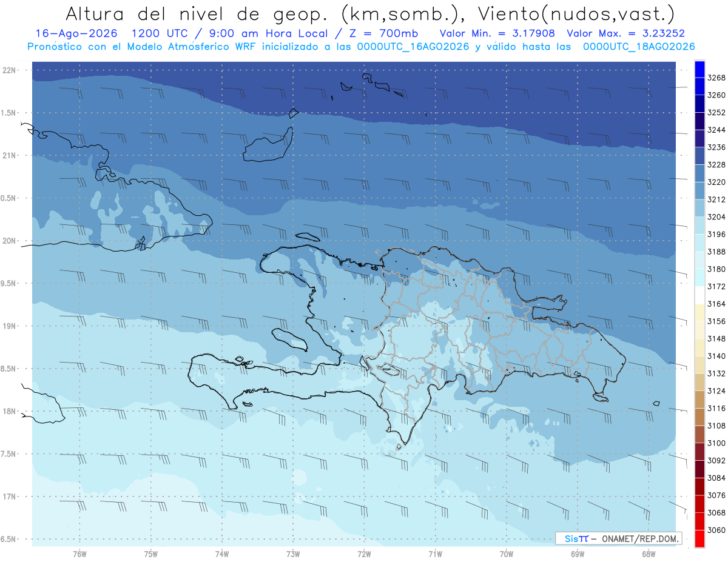Click the colorbar value 3220
Viewport: 728px width, 562px height.
(x=716, y=182)
